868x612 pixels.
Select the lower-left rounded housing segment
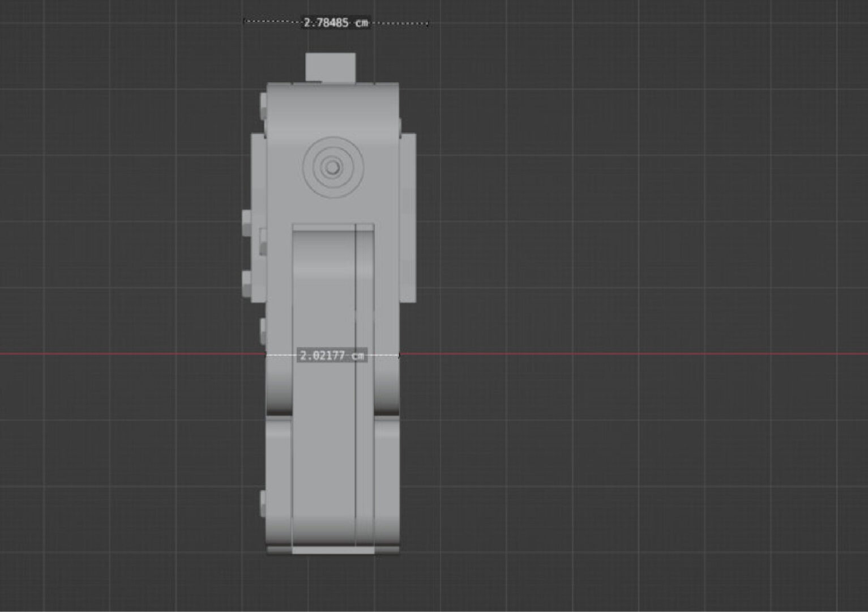pyautogui.click(x=279, y=482)
